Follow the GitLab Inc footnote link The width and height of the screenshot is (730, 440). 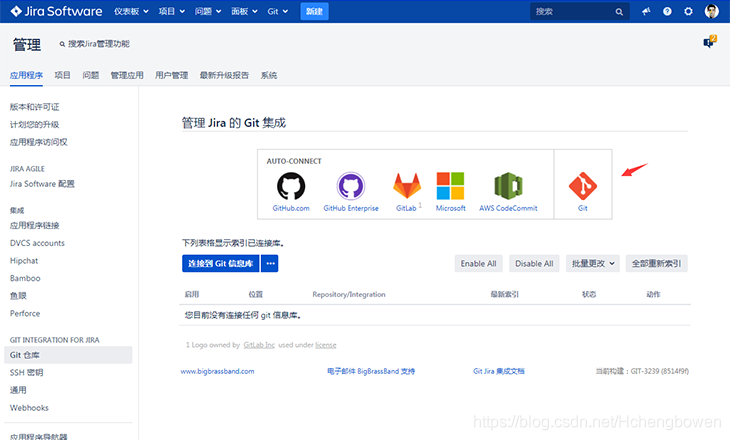click(x=259, y=345)
